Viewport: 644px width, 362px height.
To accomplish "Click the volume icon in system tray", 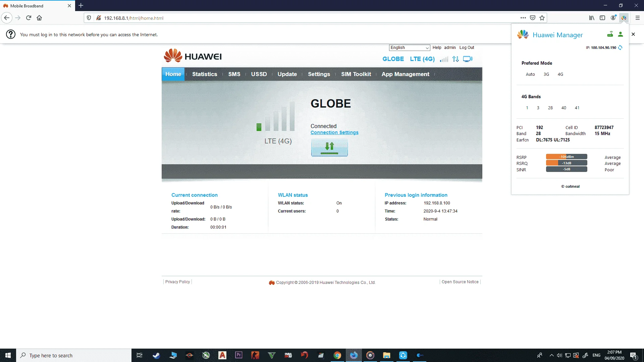I will (559, 355).
